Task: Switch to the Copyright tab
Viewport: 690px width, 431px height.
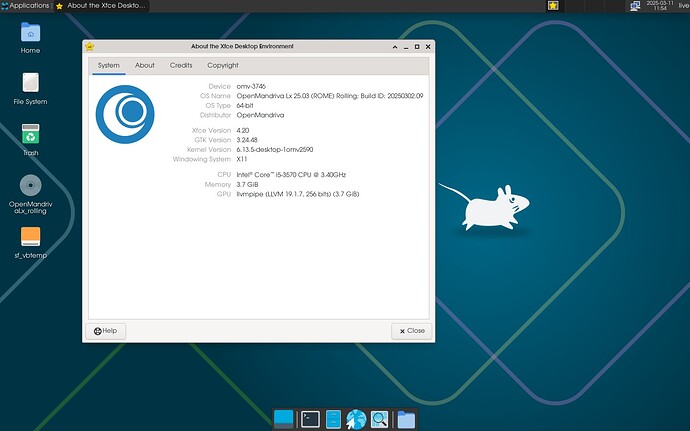Action: click(x=223, y=65)
